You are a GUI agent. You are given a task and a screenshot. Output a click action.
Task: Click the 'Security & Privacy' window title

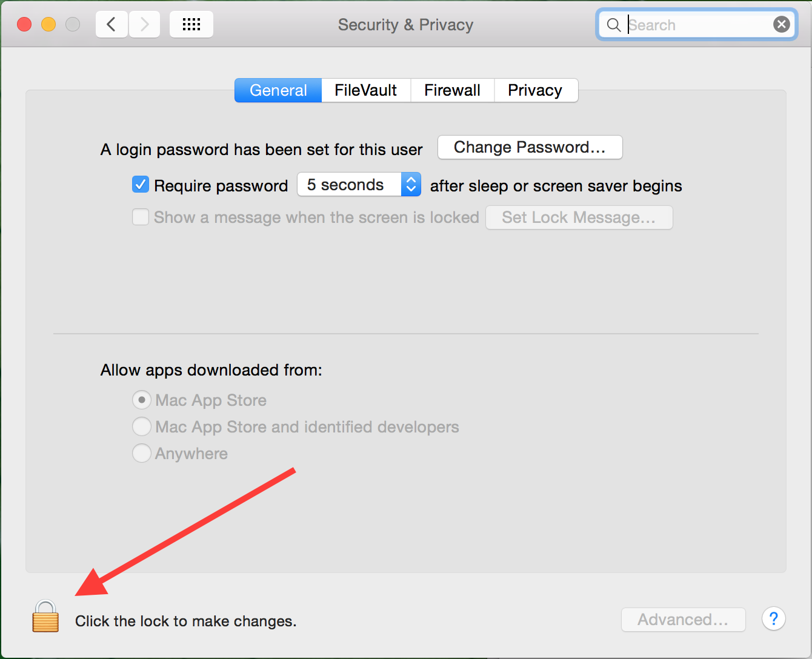click(405, 25)
